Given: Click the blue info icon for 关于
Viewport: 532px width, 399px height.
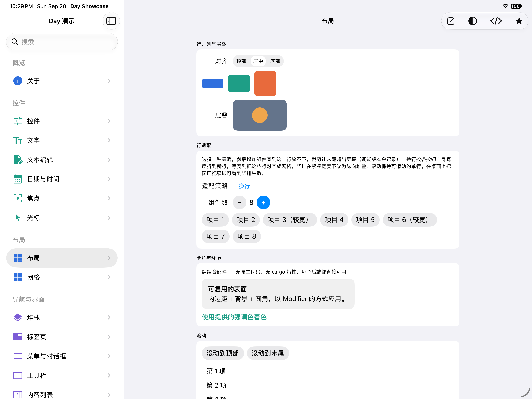Looking at the screenshot, I should [18, 81].
